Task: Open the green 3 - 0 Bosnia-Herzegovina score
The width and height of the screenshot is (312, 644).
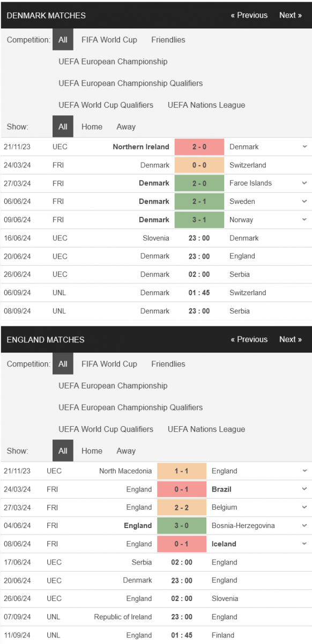Action: pos(182,525)
